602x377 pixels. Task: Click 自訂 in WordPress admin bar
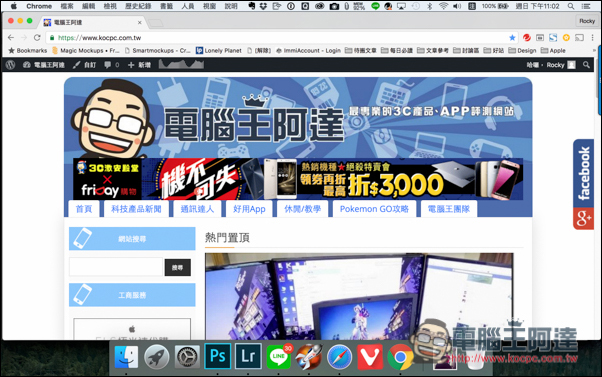click(84, 65)
